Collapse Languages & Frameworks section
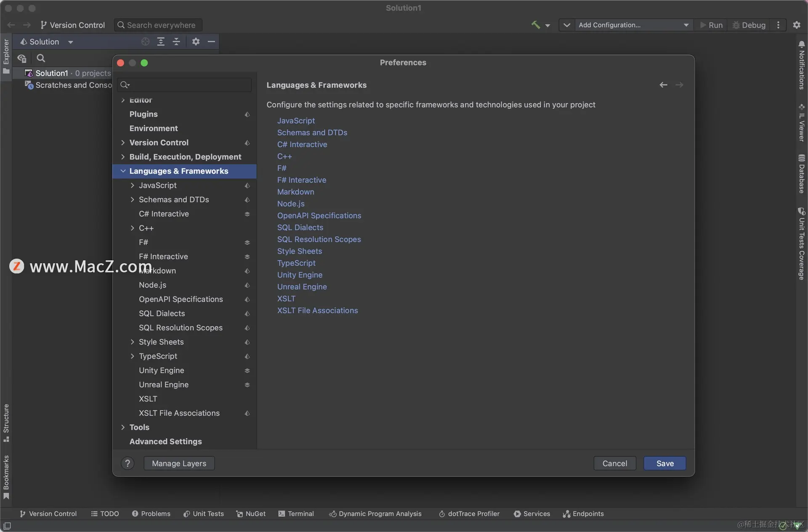Viewport: 808px width, 532px height. click(x=123, y=171)
